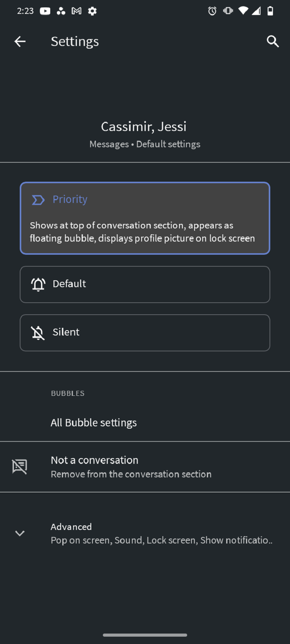Click the 'Not a conversation' crossed chat icon
Image resolution: width=290 pixels, height=644 pixels.
[x=20, y=466]
